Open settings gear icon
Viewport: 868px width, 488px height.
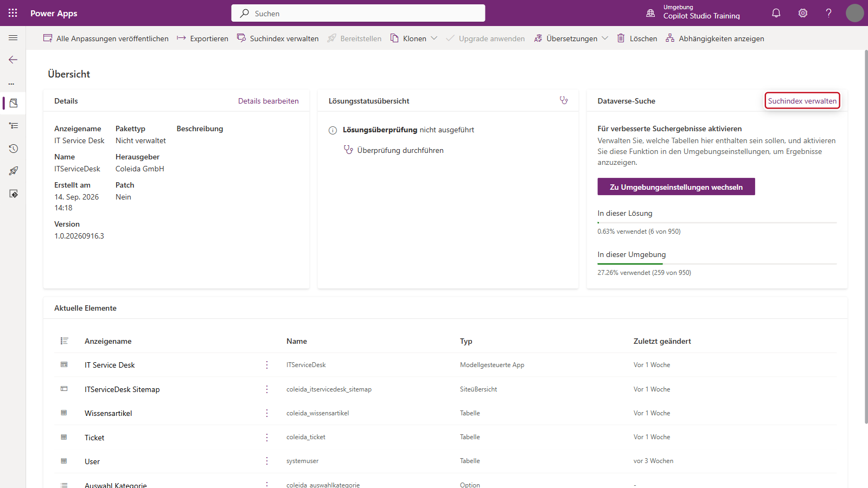coord(803,13)
